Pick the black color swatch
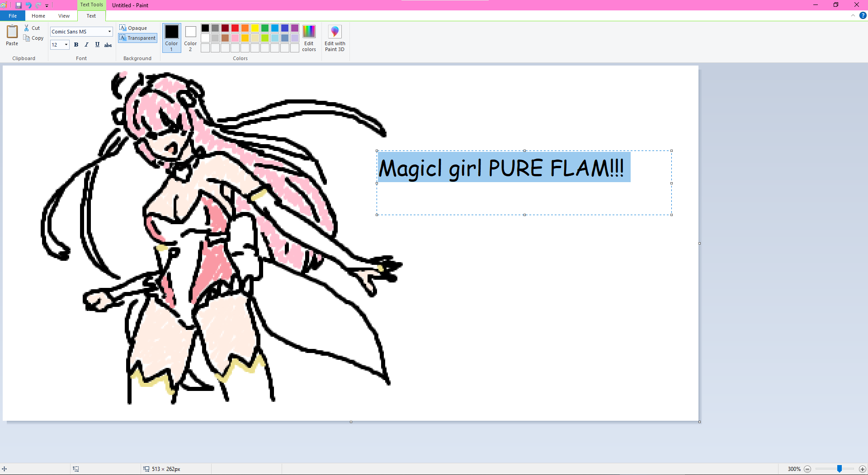868x475 pixels. (x=205, y=28)
